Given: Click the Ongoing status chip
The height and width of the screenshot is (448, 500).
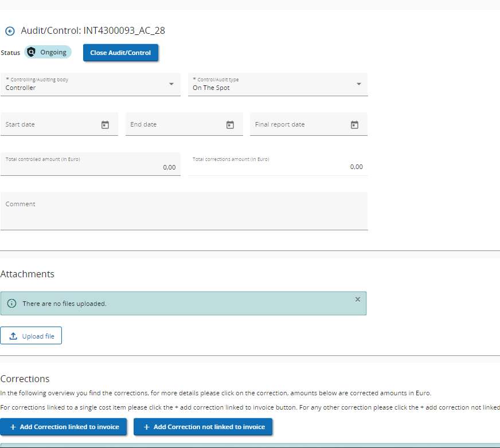Looking at the screenshot, I should (53, 52).
